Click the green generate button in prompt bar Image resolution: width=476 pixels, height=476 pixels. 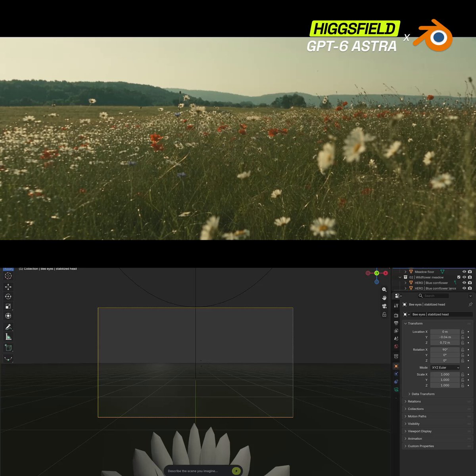(236, 471)
